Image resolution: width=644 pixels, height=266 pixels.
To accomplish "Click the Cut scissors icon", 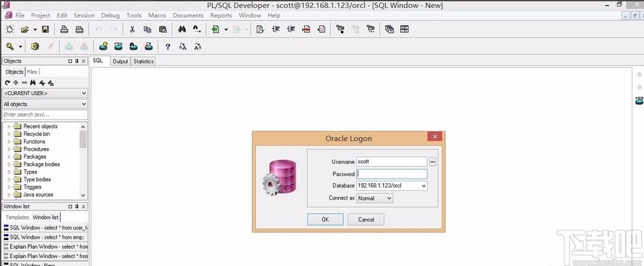I will 132,29.
